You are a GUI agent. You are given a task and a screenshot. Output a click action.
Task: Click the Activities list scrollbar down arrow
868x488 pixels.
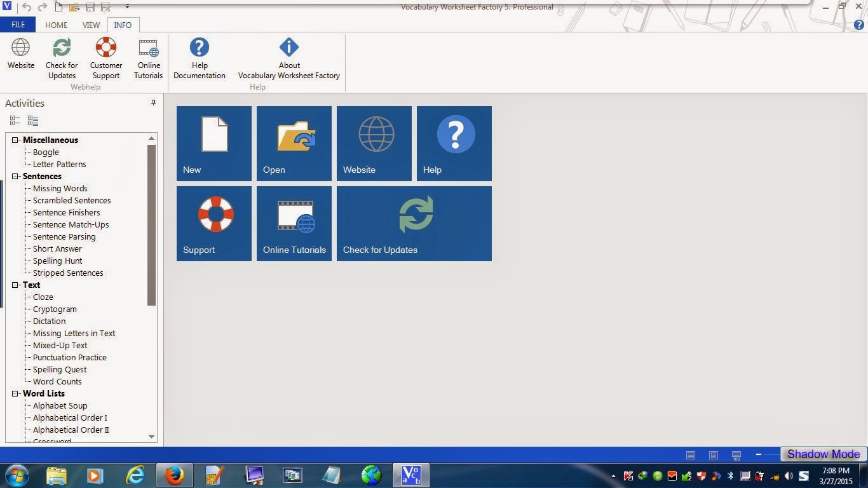coord(151,437)
